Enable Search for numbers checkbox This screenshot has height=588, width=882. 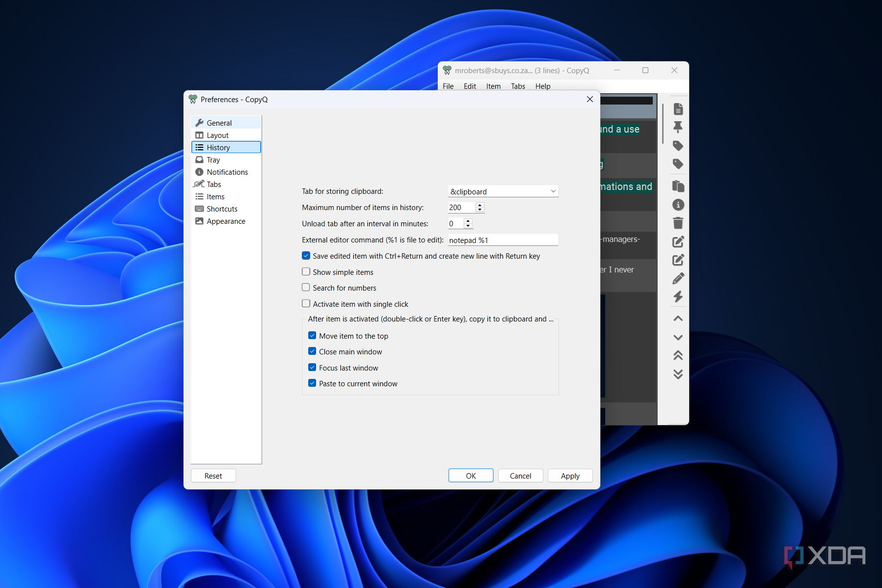(306, 287)
